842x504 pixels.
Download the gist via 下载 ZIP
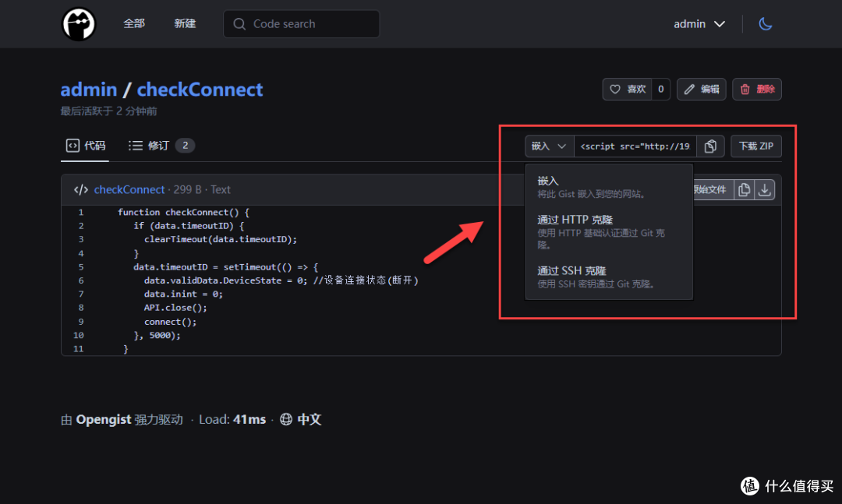tap(756, 146)
